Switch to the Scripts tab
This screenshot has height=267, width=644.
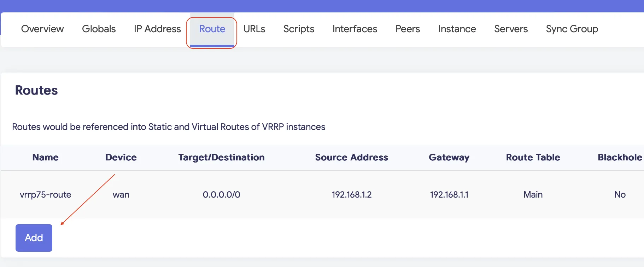tap(299, 29)
